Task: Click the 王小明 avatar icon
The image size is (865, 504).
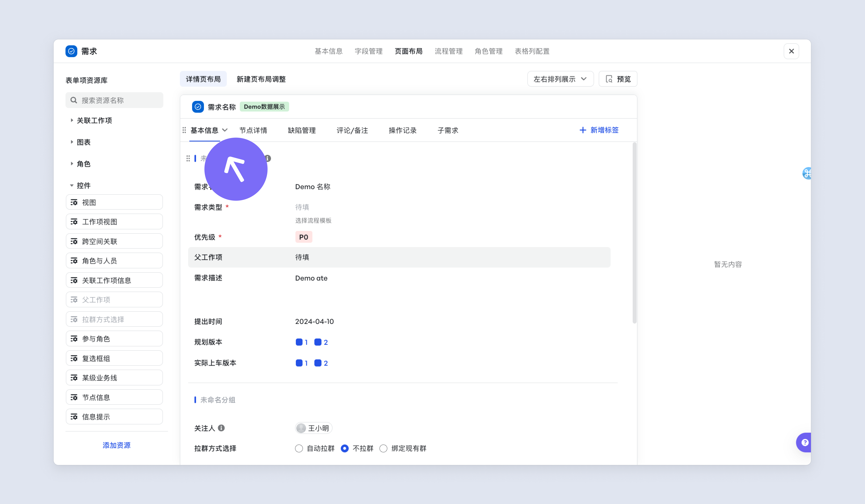Action: point(301,428)
